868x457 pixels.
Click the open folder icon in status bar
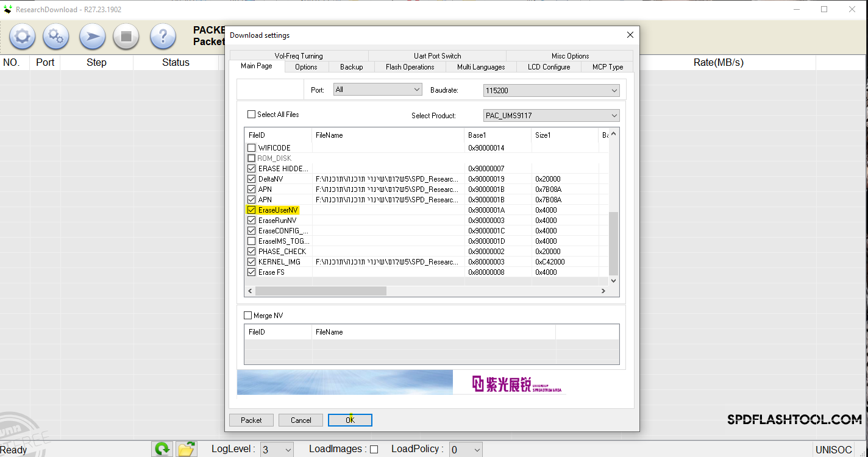coord(187,450)
